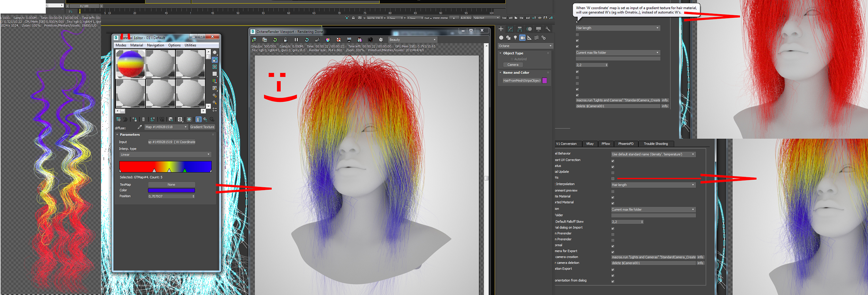Image resolution: width=868 pixels, height=295 pixels.
Task: Click the Lights bulb category icon
Action: (515, 38)
